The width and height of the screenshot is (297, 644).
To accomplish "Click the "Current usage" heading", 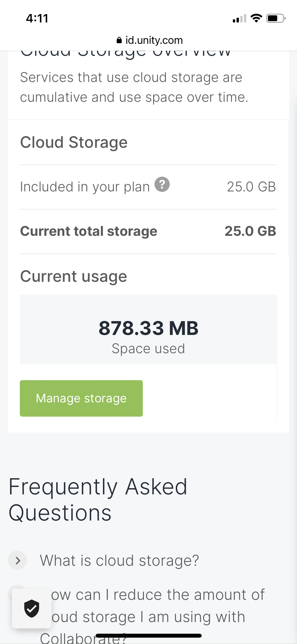I will coord(74,277).
